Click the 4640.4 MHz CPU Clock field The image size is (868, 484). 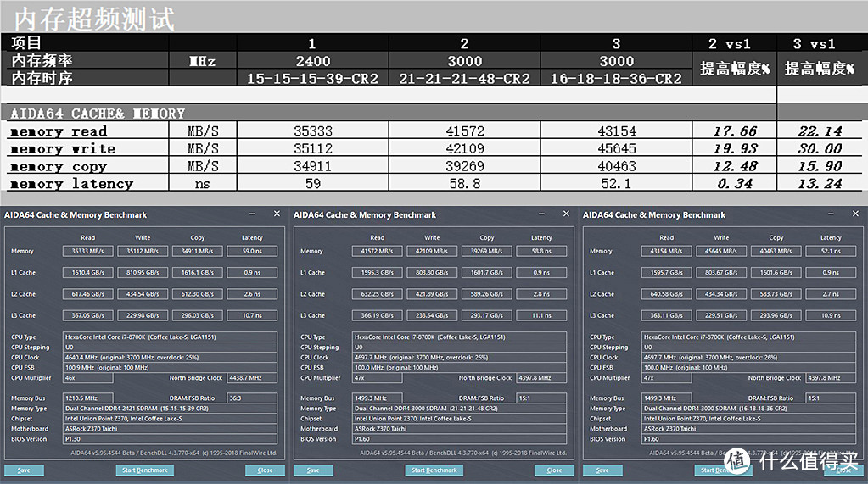pyautogui.click(x=170, y=358)
